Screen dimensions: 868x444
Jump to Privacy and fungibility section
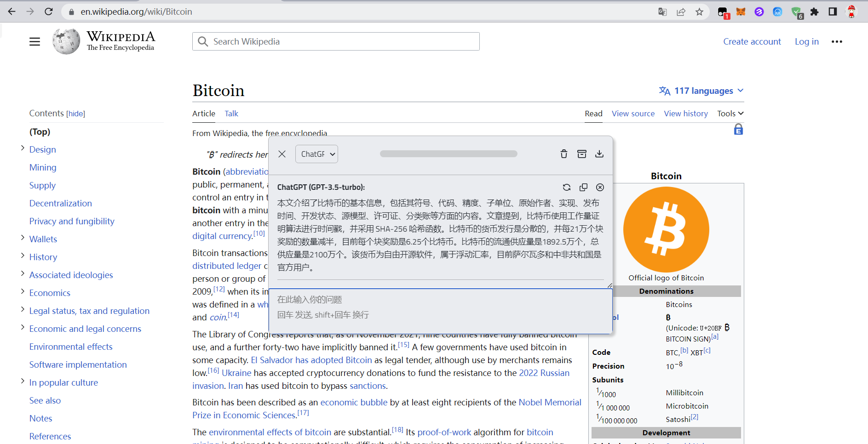[72, 221]
